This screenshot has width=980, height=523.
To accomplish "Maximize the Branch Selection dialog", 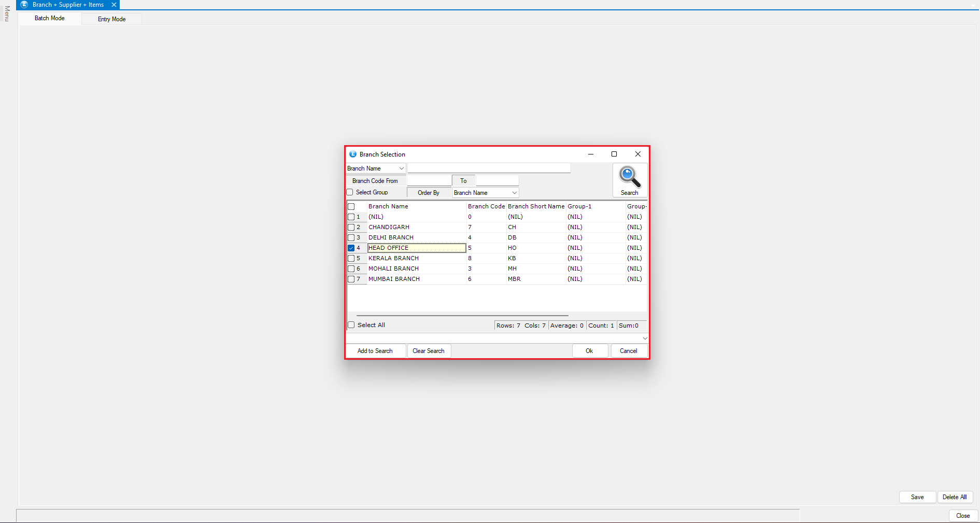I will [x=614, y=154].
